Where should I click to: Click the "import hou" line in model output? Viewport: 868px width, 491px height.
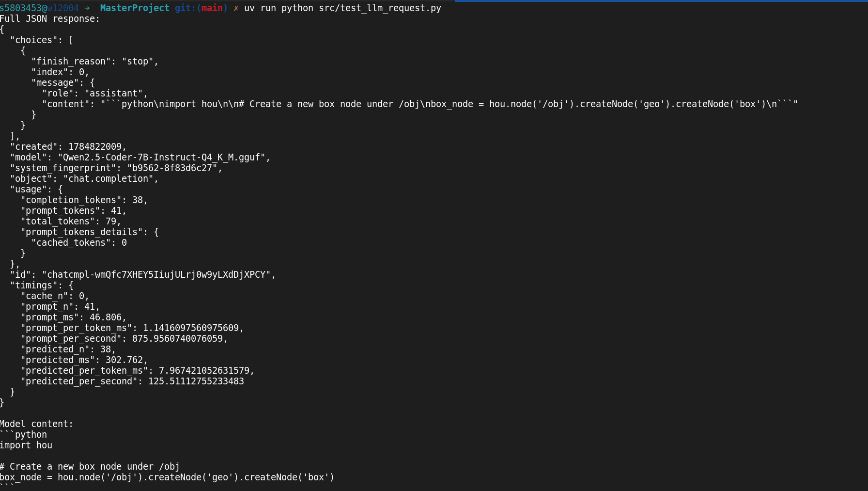pos(26,445)
